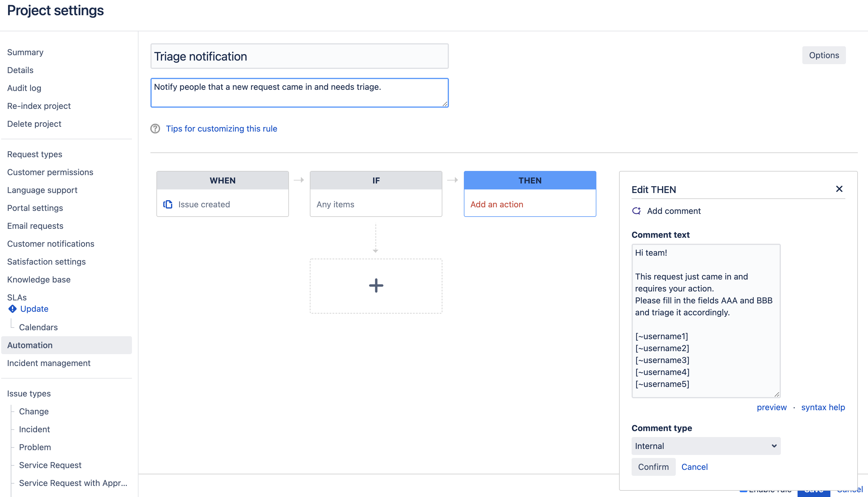Open Delete project page
Image resolution: width=868 pixels, height=497 pixels.
pos(34,124)
